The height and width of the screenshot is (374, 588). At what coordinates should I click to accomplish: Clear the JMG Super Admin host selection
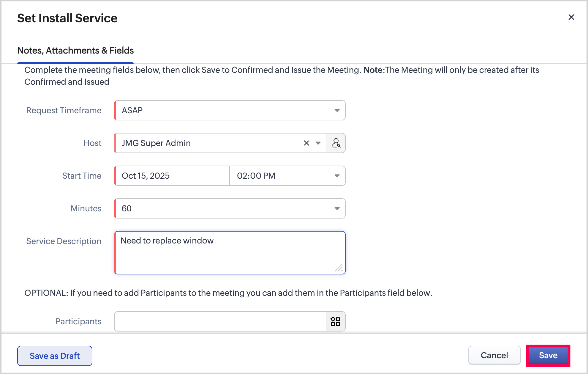pyautogui.click(x=306, y=143)
